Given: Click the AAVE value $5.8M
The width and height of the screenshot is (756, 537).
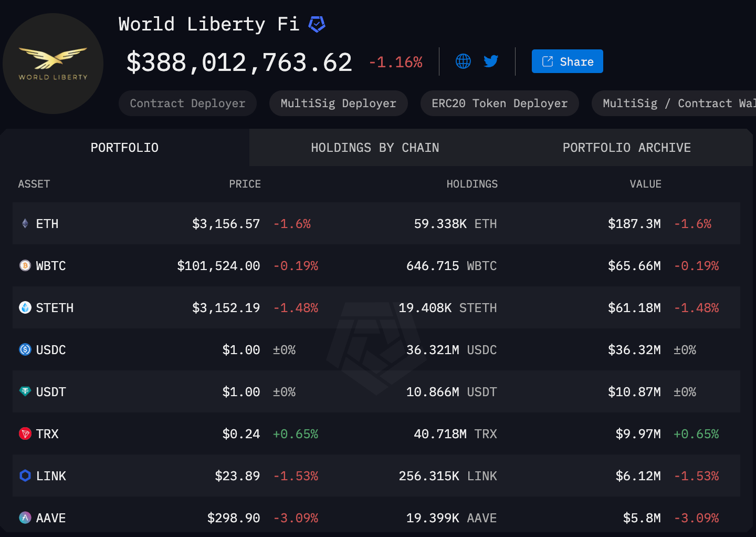Looking at the screenshot, I should pos(642,518).
